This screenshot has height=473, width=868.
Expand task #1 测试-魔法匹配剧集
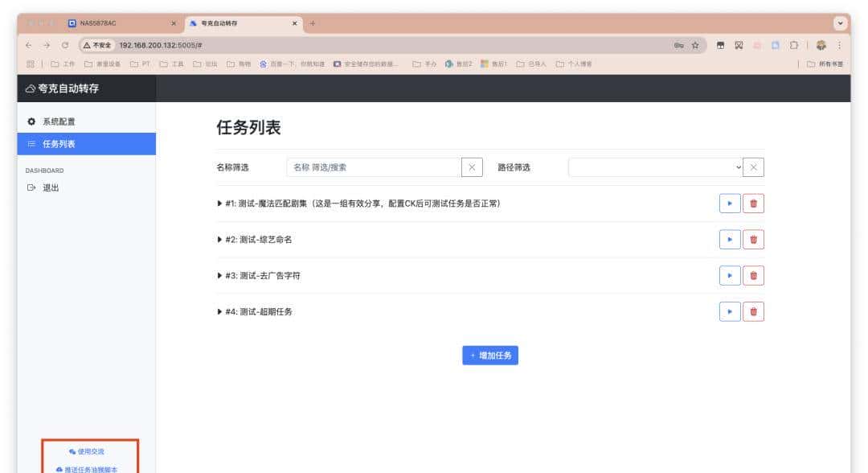pyautogui.click(x=219, y=204)
